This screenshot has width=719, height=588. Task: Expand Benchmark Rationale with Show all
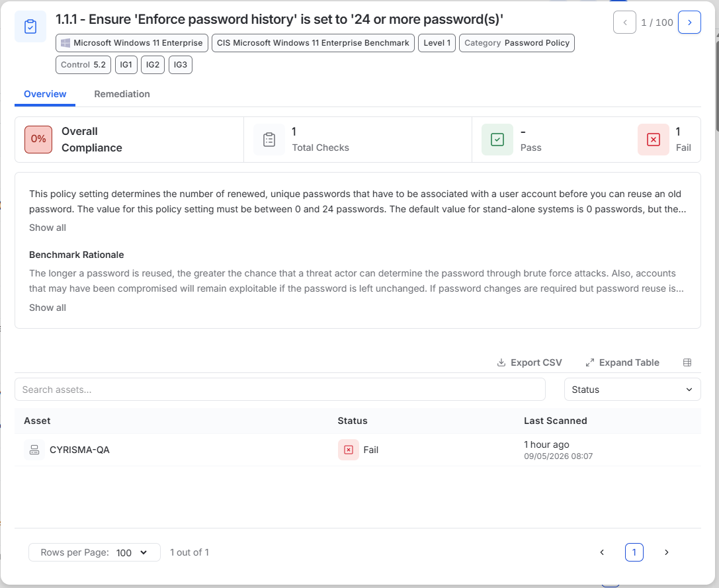coord(48,308)
